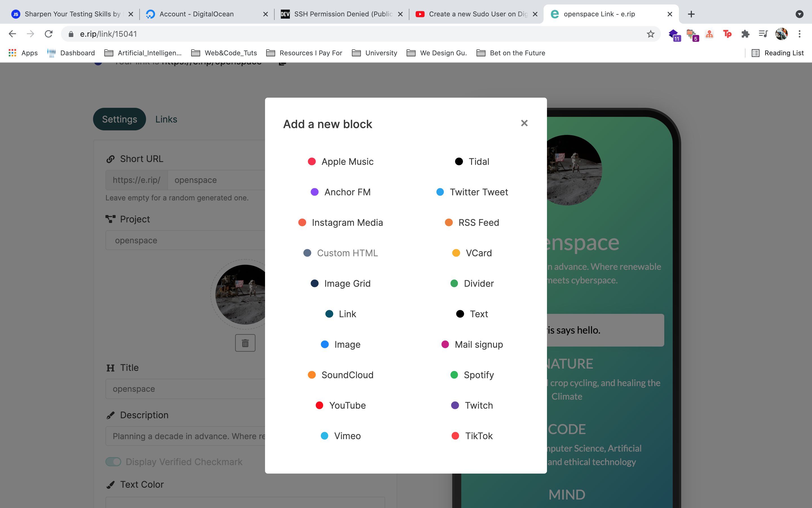Choose the Tidal block
812x508 pixels.
[472, 162]
